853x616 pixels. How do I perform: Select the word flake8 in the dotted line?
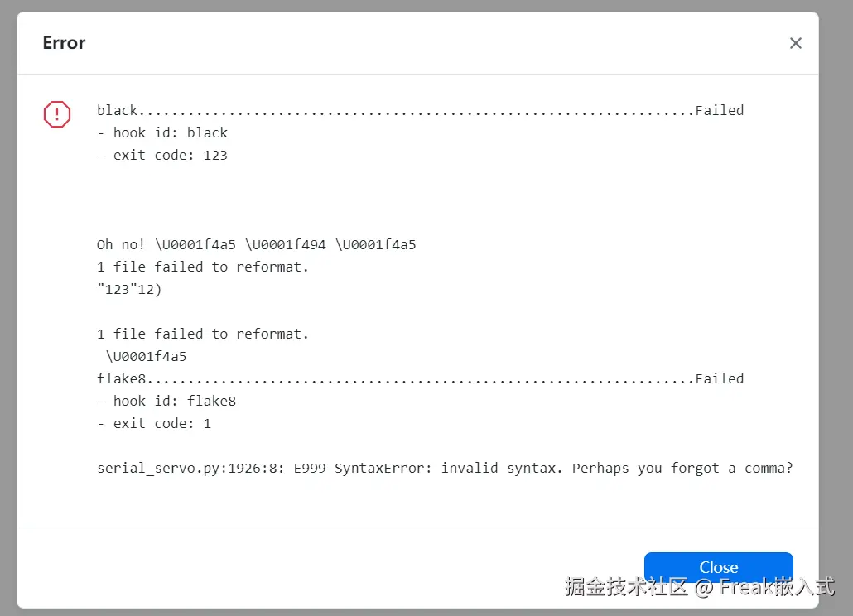click(121, 378)
